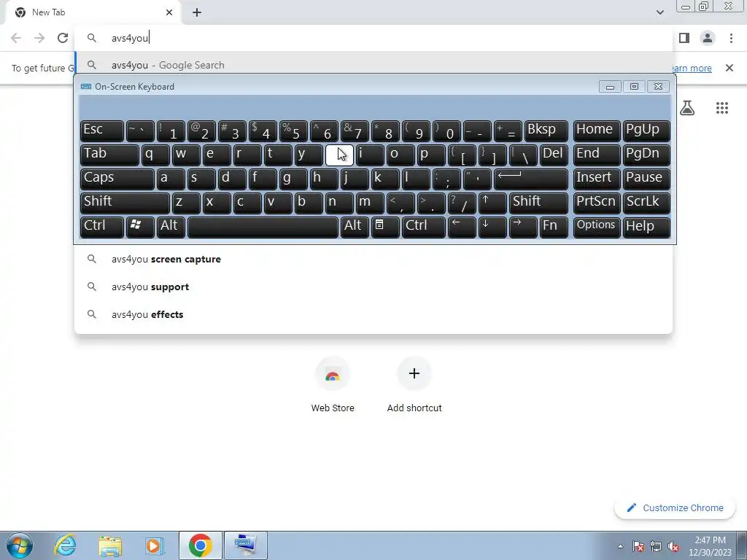Click the Chrome back arrow
747x560 pixels.
[16, 38]
